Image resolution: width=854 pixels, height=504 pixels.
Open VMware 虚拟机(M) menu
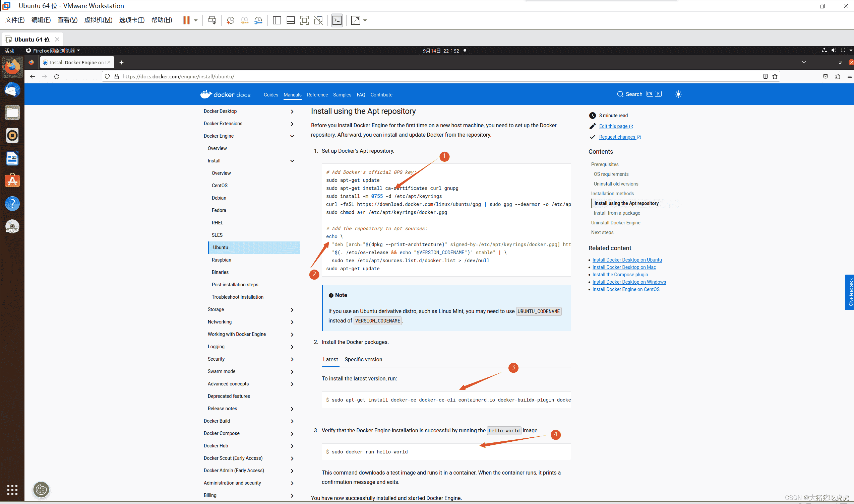(98, 20)
